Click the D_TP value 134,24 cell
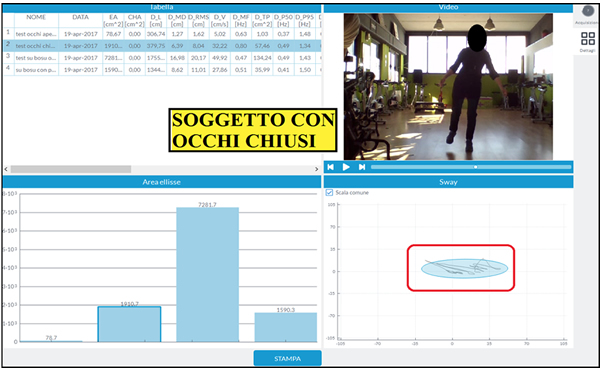 (x=262, y=58)
